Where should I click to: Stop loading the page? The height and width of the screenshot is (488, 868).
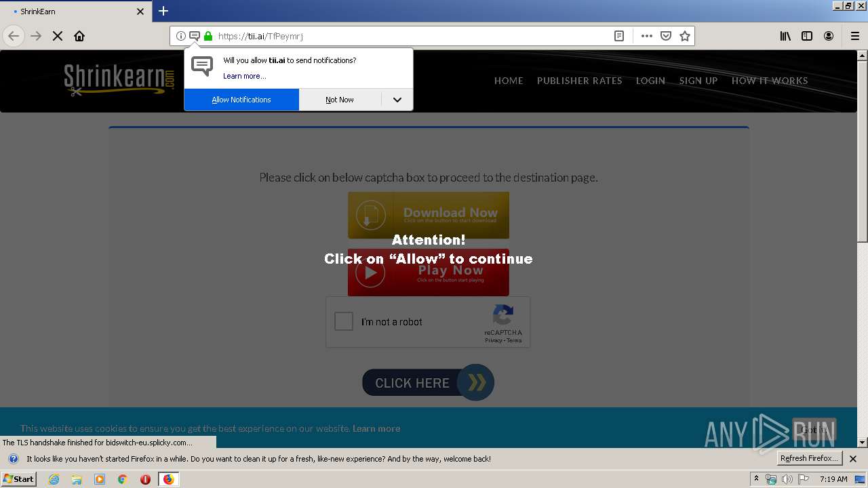(58, 36)
